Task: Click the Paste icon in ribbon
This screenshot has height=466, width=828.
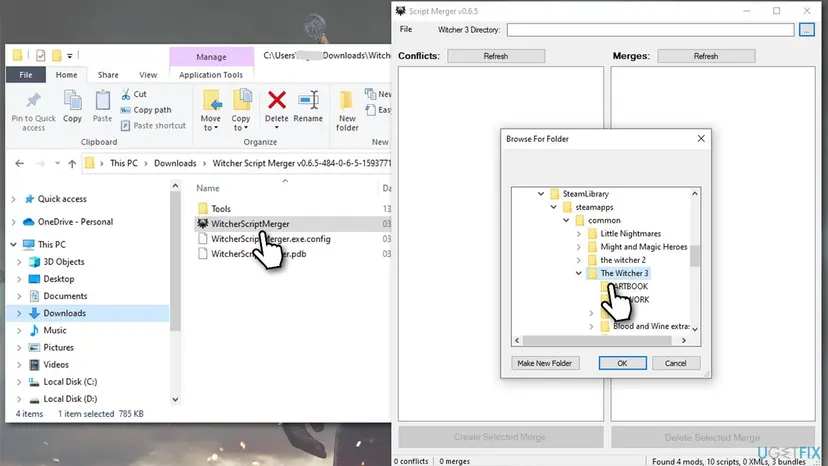Action: 102,100
